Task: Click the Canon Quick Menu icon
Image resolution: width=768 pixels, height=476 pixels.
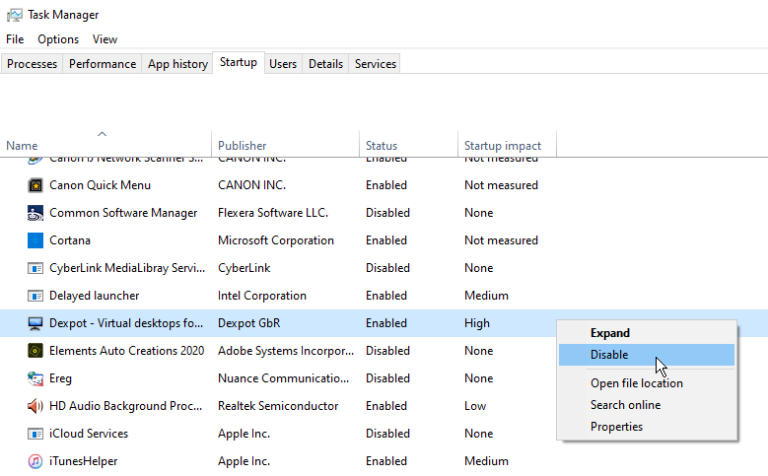Action: [x=35, y=185]
